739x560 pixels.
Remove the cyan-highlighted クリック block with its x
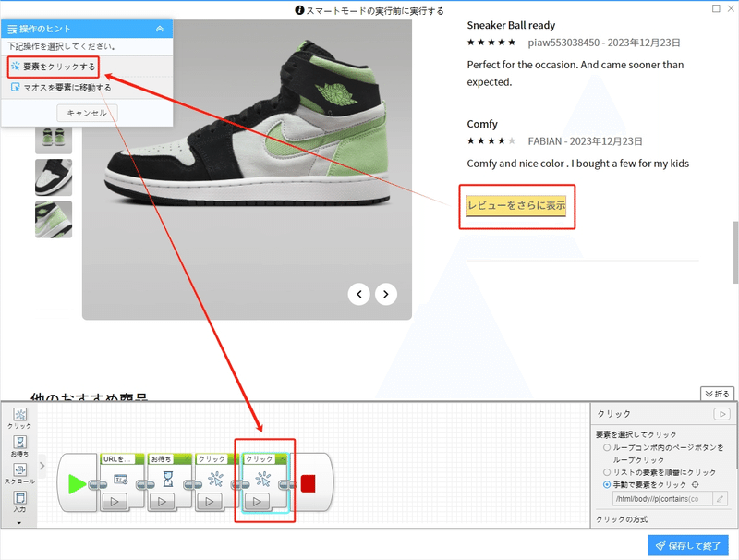[283, 458]
